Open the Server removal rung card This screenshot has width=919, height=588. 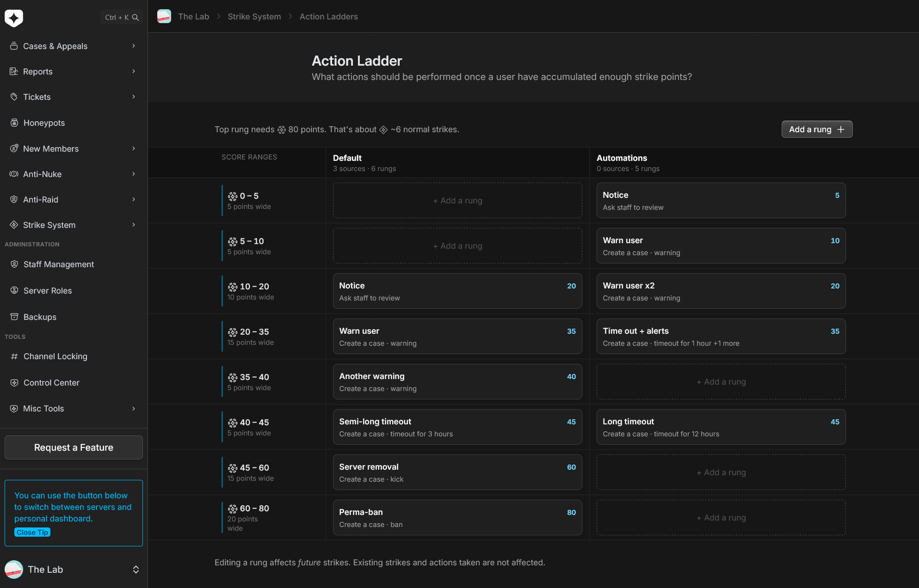coord(457,472)
